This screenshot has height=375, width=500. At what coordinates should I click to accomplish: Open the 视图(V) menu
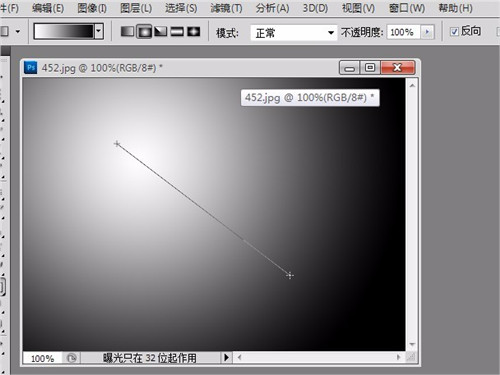(358, 8)
